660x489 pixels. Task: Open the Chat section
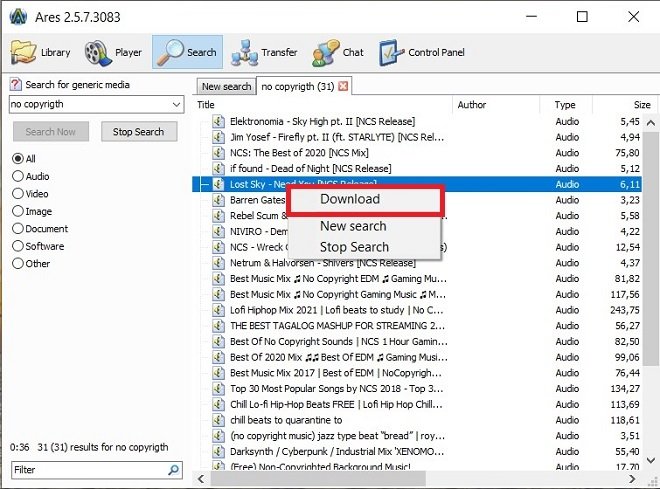click(338, 52)
